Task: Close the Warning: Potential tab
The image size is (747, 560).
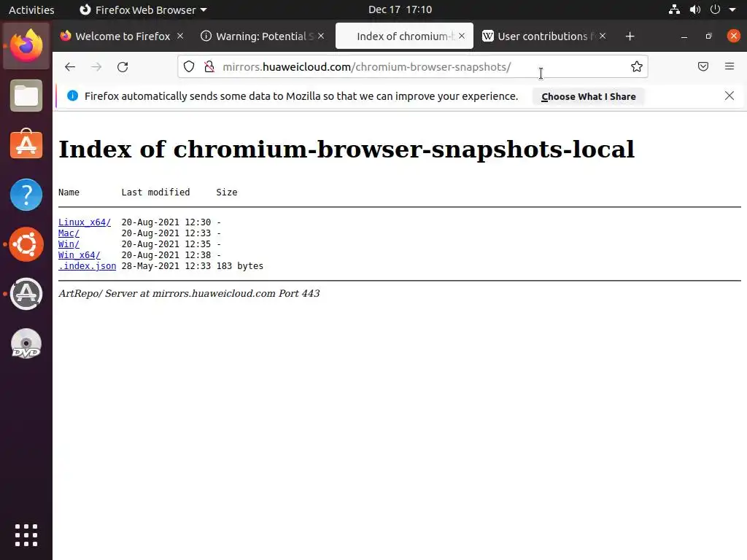Action: coord(321,36)
